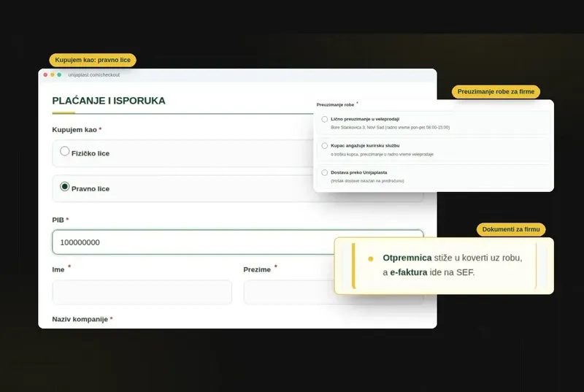Click the Preuzimanje robe label
Screen dimensions: 584x392
[335, 105]
